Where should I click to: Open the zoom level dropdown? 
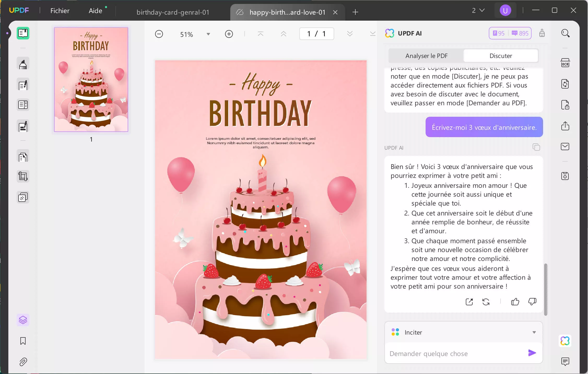coord(208,34)
